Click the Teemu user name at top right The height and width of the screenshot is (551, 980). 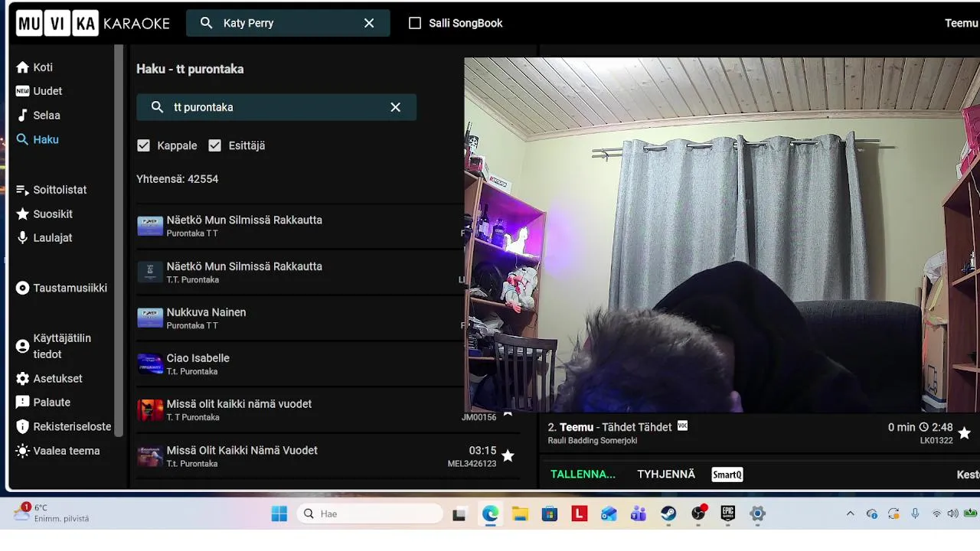coord(962,23)
